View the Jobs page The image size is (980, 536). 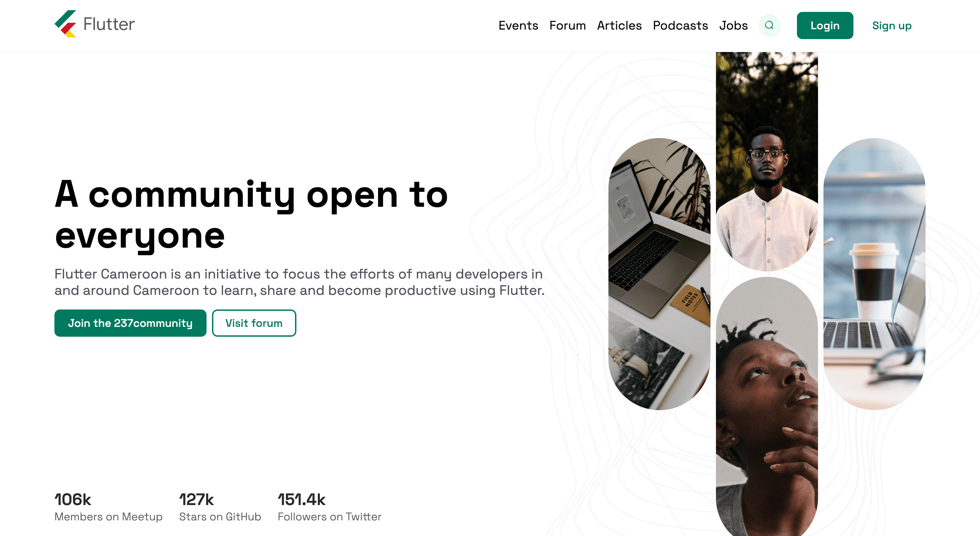tap(733, 26)
